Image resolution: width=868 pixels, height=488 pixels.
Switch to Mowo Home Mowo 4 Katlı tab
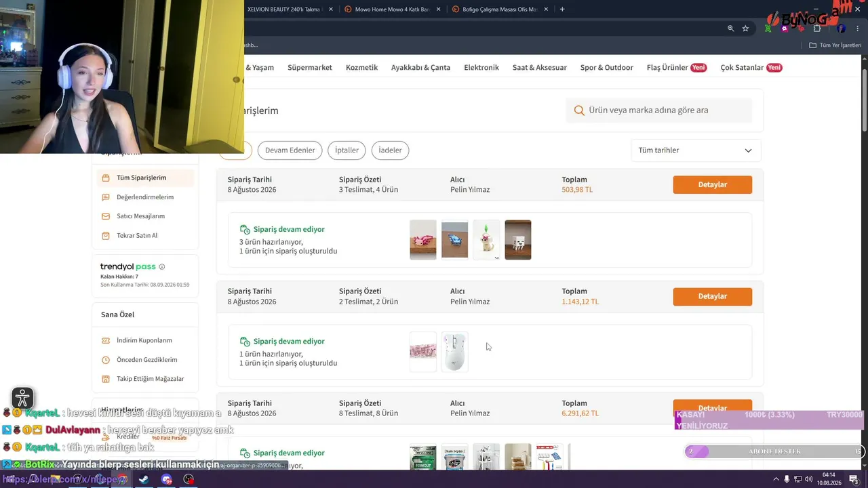pos(391,9)
